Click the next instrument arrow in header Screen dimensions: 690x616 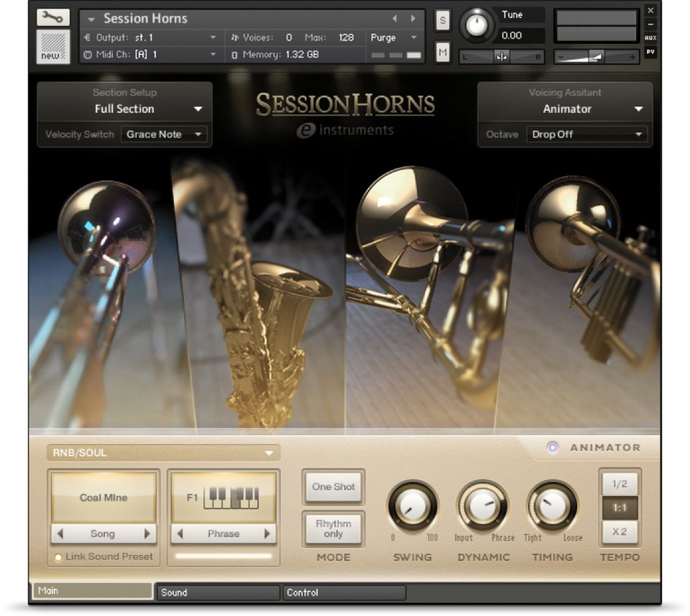pyautogui.click(x=413, y=19)
